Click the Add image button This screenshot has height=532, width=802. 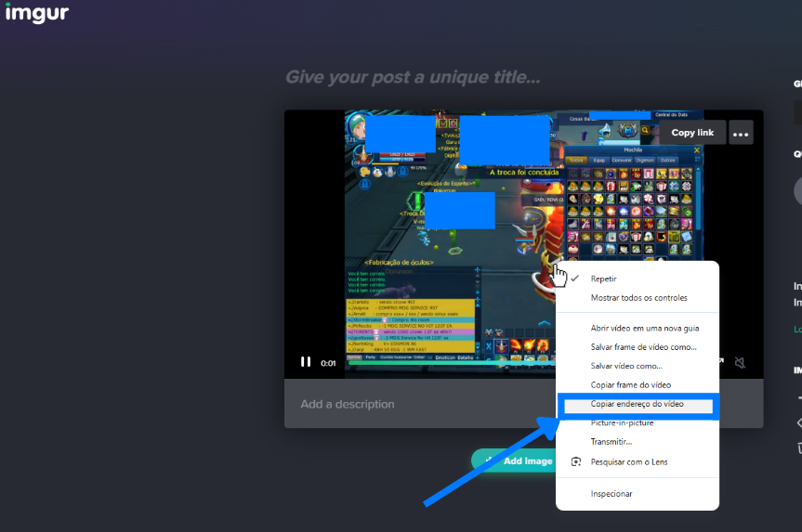click(514, 461)
